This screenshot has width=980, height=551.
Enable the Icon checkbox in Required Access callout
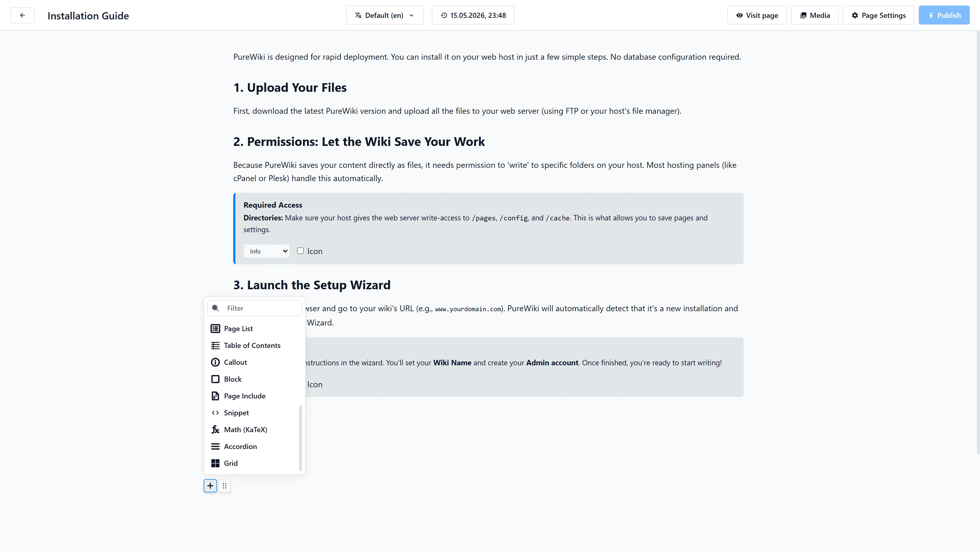[x=301, y=251]
